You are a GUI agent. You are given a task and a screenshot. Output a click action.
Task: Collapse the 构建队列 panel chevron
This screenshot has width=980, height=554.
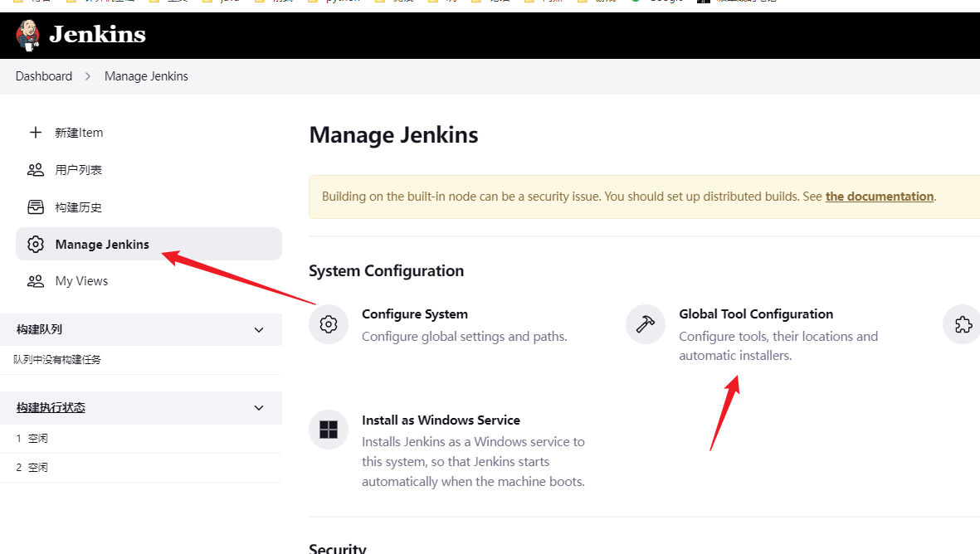(x=259, y=330)
